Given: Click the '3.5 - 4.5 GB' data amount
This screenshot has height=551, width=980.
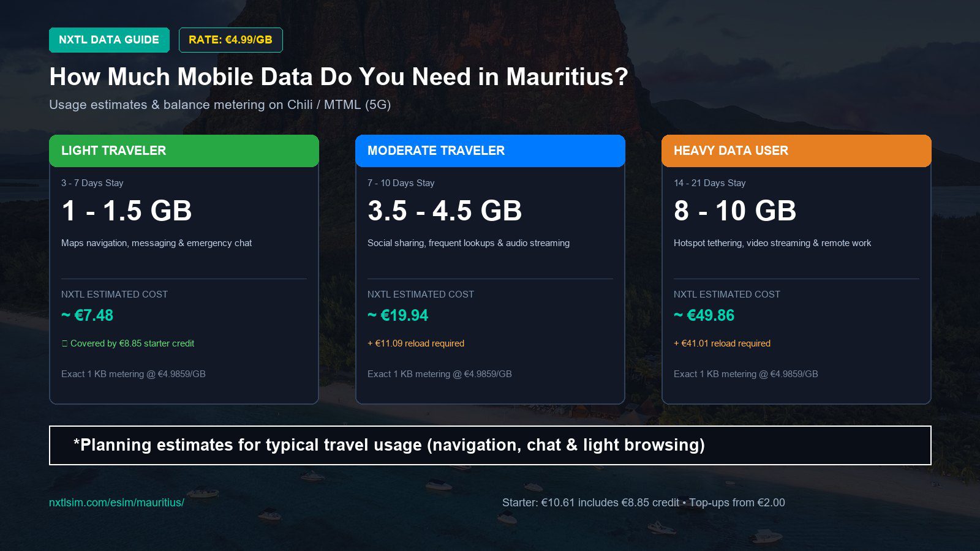Looking at the screenshot, I should 445,211.
